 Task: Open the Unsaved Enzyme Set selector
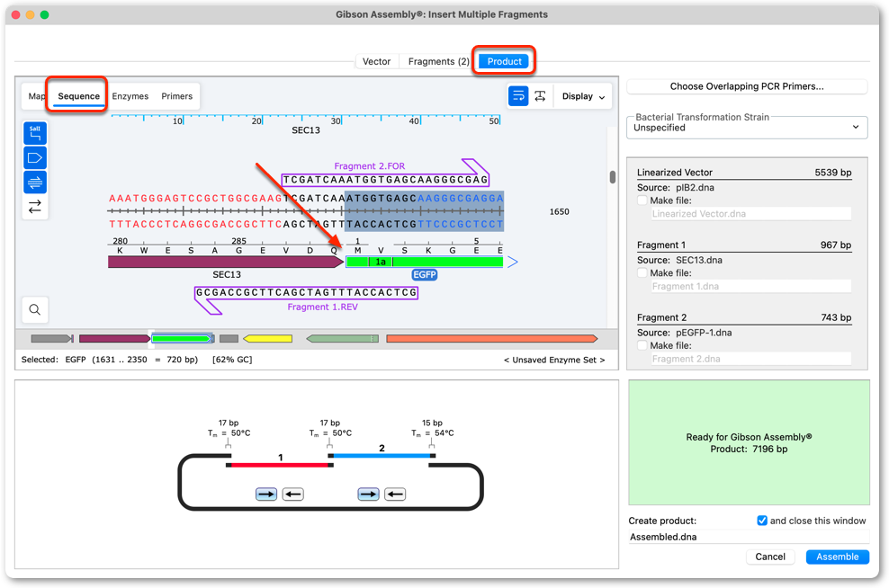pyautogui.click(x=554, y=360)
